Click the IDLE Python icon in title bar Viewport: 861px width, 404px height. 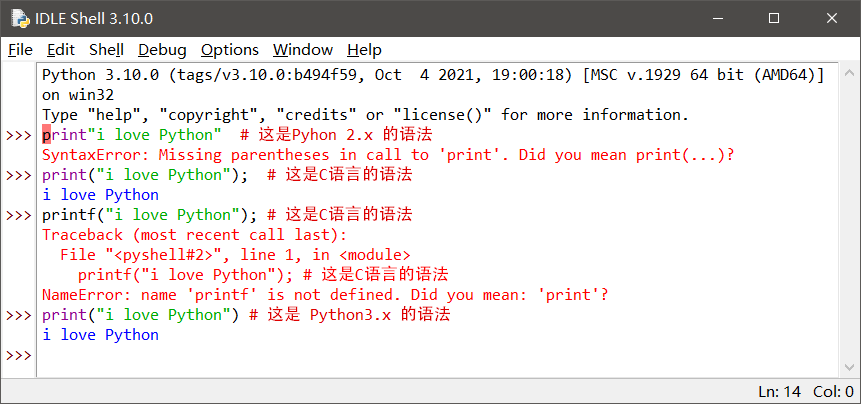pos(17,19)
